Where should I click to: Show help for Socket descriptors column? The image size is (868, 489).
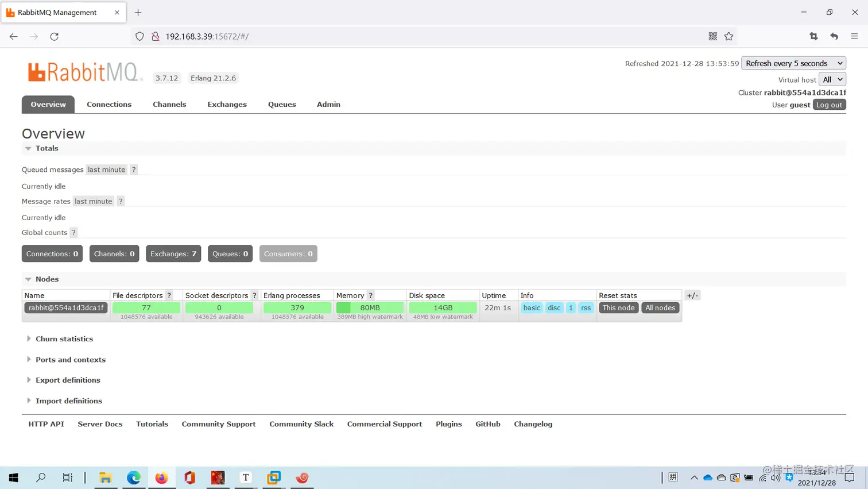[254, 295]
